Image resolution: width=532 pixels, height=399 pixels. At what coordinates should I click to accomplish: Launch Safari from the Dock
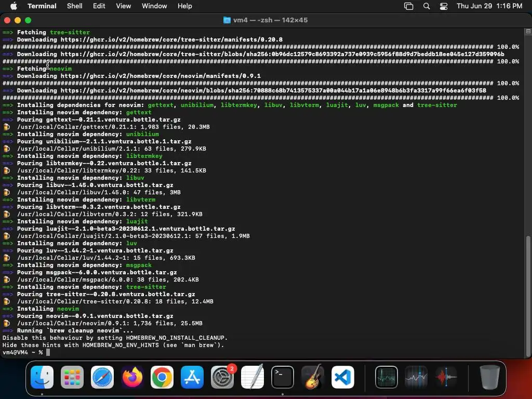(102, 377)
